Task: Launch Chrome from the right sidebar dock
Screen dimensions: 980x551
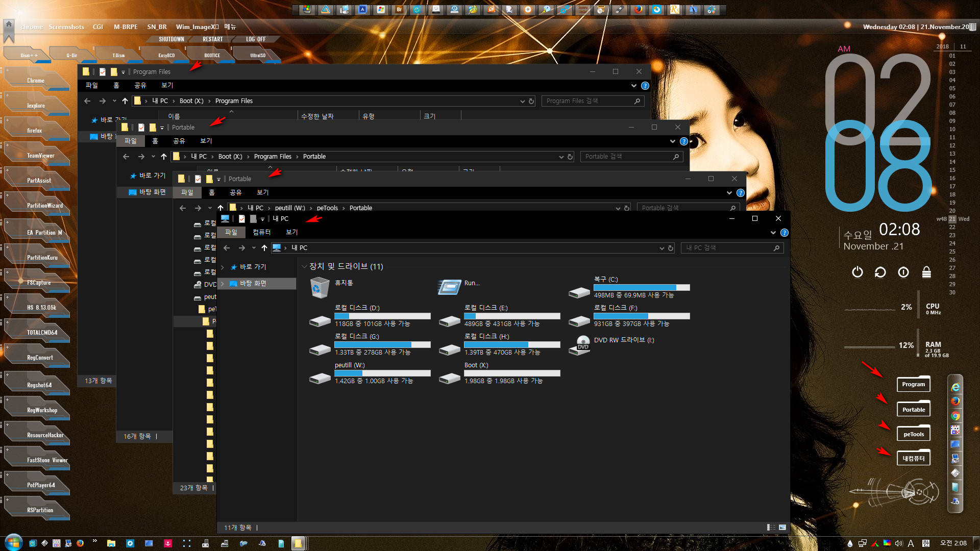Action: click(955, 416)
